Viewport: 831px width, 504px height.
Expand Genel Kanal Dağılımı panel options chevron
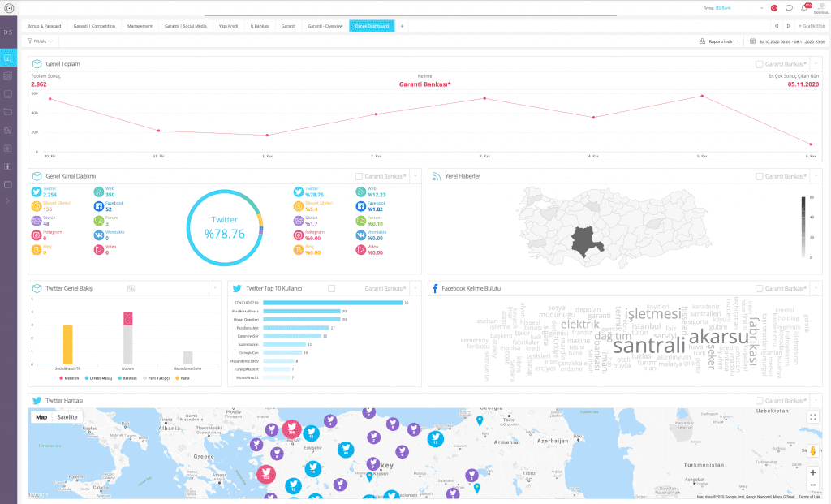(x=415, y=176)
